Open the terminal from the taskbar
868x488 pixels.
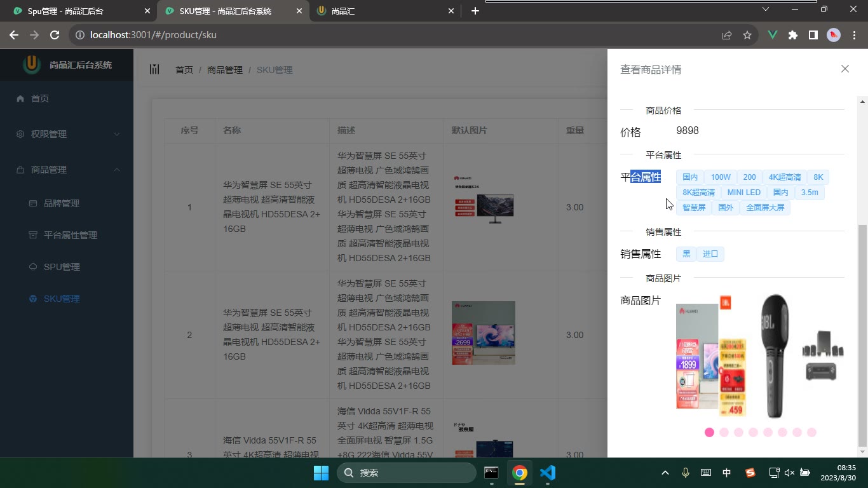tap(491, 473)
